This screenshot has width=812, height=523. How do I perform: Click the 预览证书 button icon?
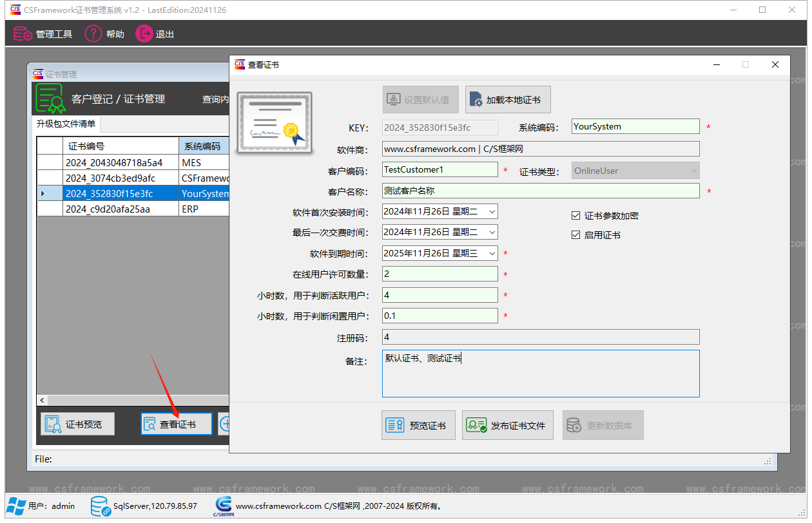click(394, 425)
